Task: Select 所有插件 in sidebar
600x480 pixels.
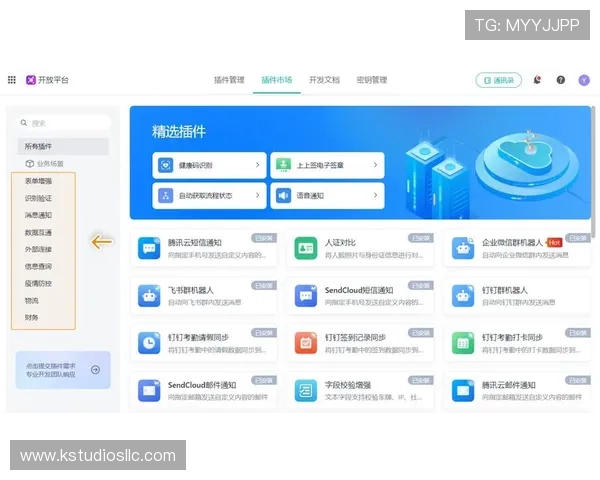Action: (63, 146)
